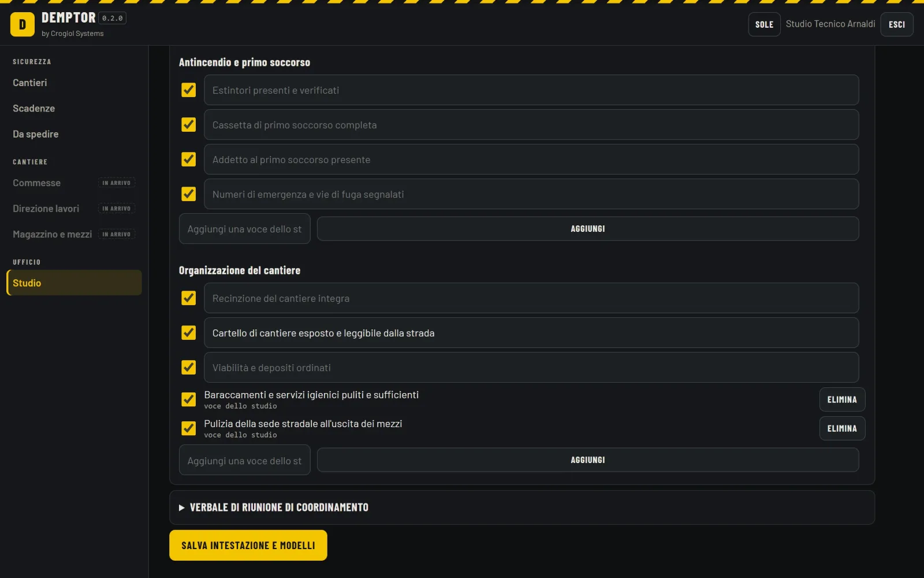The height and width of the screenshot is (578, 924).
Task: Select Studio in the sidebar
Action: pos(73,283)
